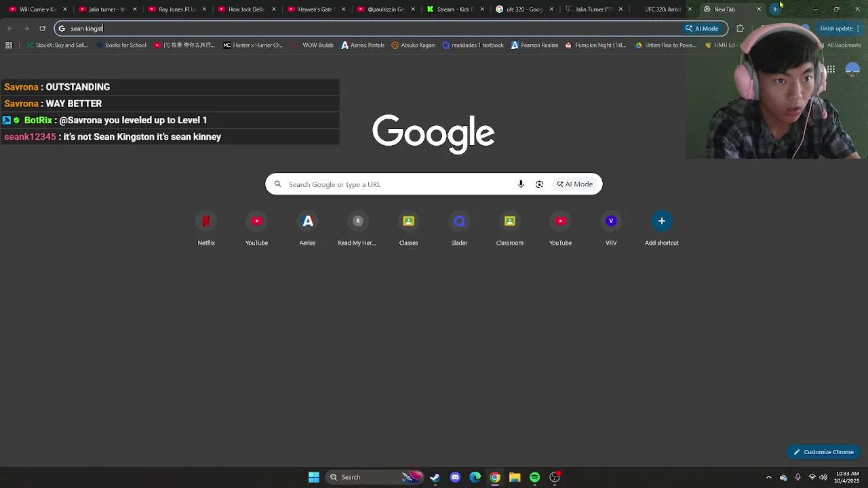Image resolution: width=868 pixels, height=488 pixels.
Task: Open WOW Biolab bookmark
Action: tap(312, 45)
